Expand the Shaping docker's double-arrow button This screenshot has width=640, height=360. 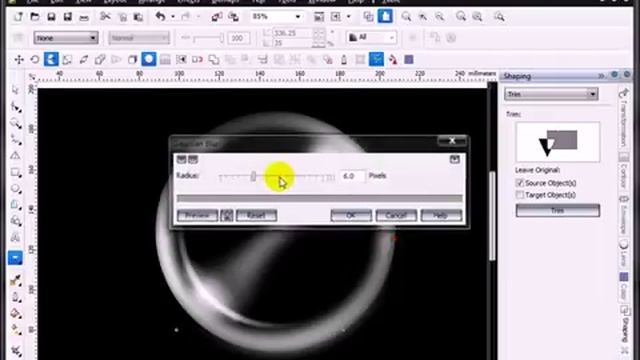601,76
